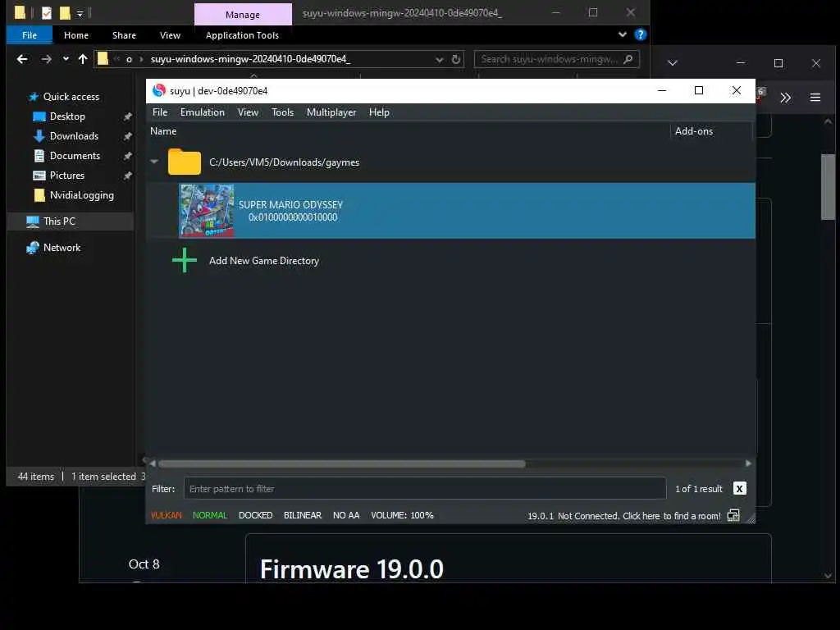The image size is (840, 630).
Task: Go up one folder in Explorer
Action: [x=83, y=59]
